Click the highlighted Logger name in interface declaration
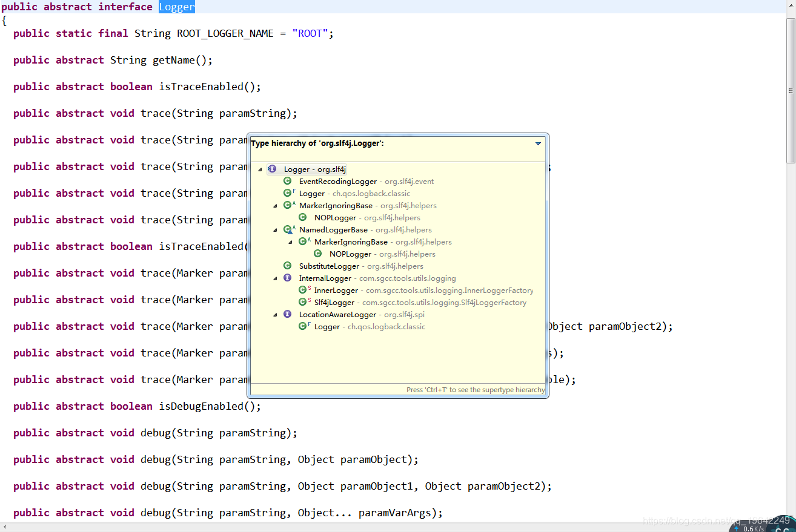The height and width of the screenshot is (532, 796). 177,7
